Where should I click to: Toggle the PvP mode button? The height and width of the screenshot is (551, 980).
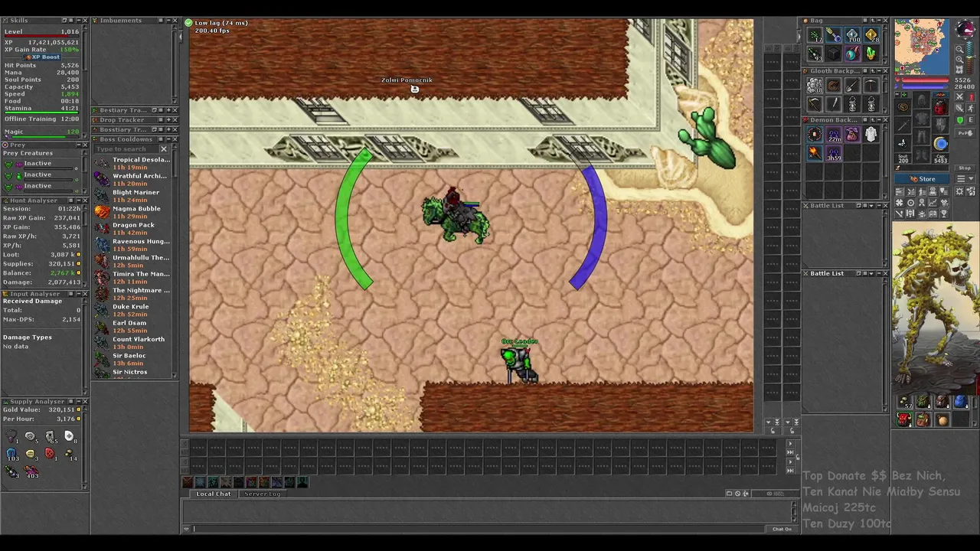pos(965,133)
